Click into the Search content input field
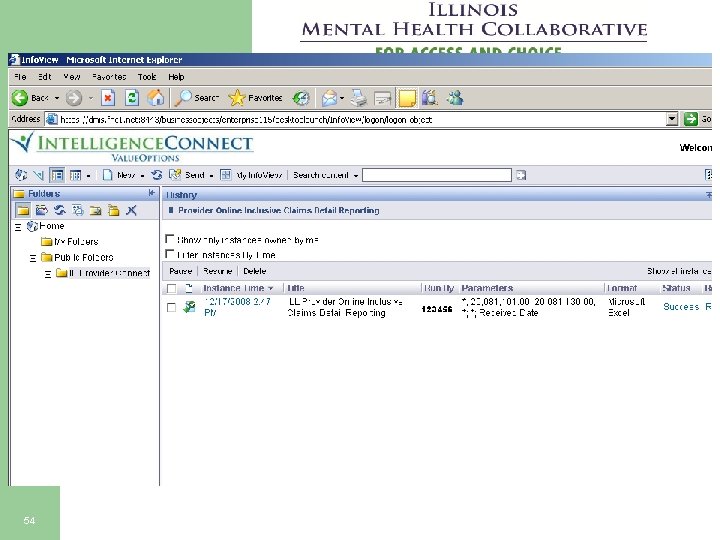 [x=437, y=175]
